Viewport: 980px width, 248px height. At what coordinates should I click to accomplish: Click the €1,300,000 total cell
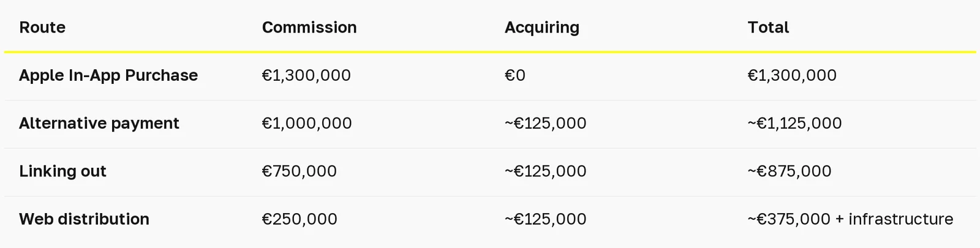[x=792, y=75]
